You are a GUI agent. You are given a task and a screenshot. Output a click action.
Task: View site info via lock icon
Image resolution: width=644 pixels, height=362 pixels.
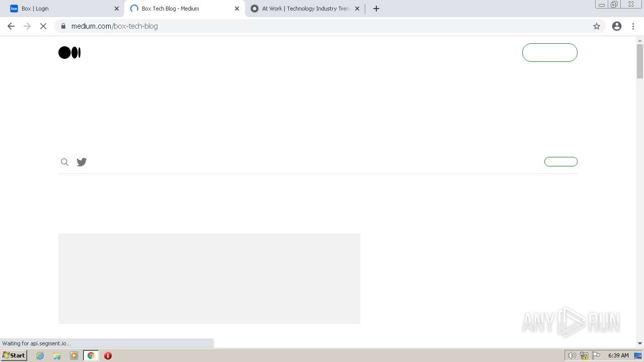63,26
